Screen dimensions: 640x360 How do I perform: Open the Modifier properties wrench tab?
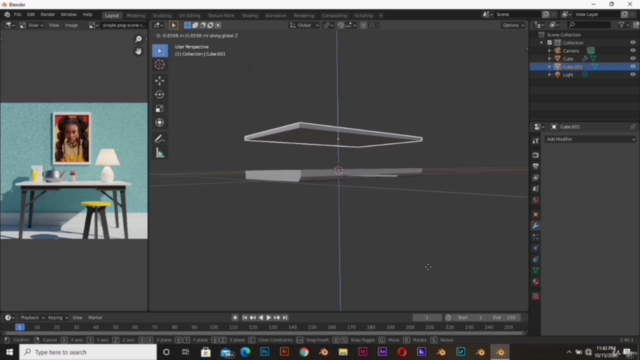coord(536,226)
